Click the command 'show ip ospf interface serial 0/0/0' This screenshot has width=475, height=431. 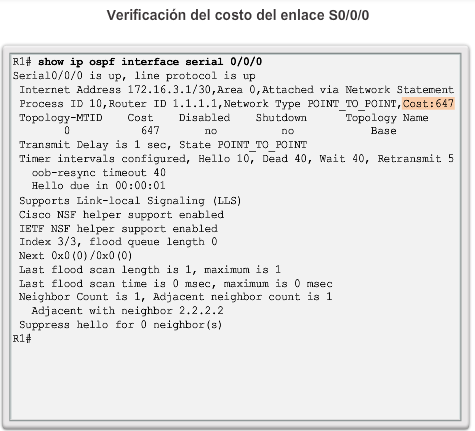[x=150, y=62]
